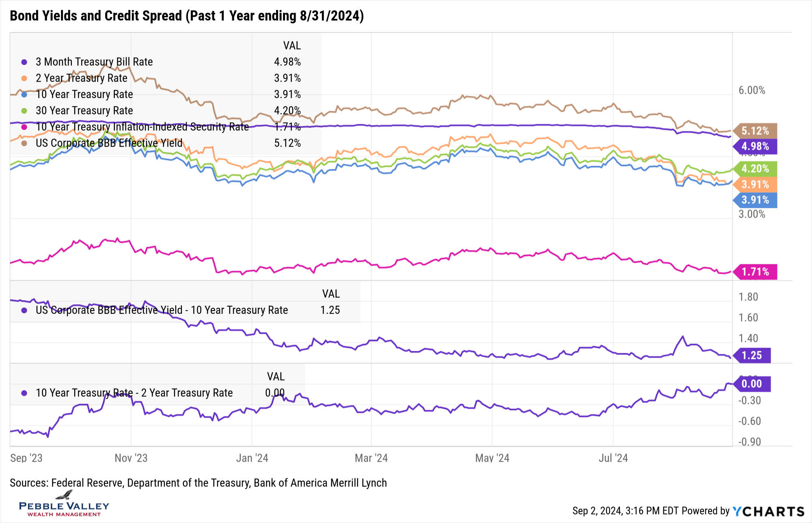
Task: Click the YCharts logo
Action: coord(768,511)
